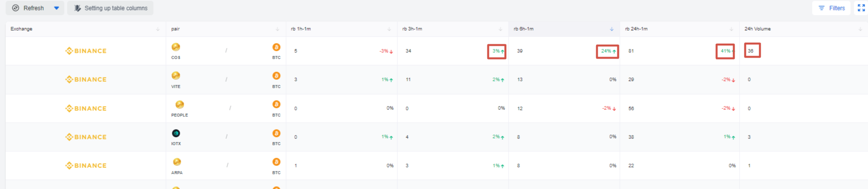
Task: Click BTC icon in ARPA row
Action: click(x=276, y=162)
